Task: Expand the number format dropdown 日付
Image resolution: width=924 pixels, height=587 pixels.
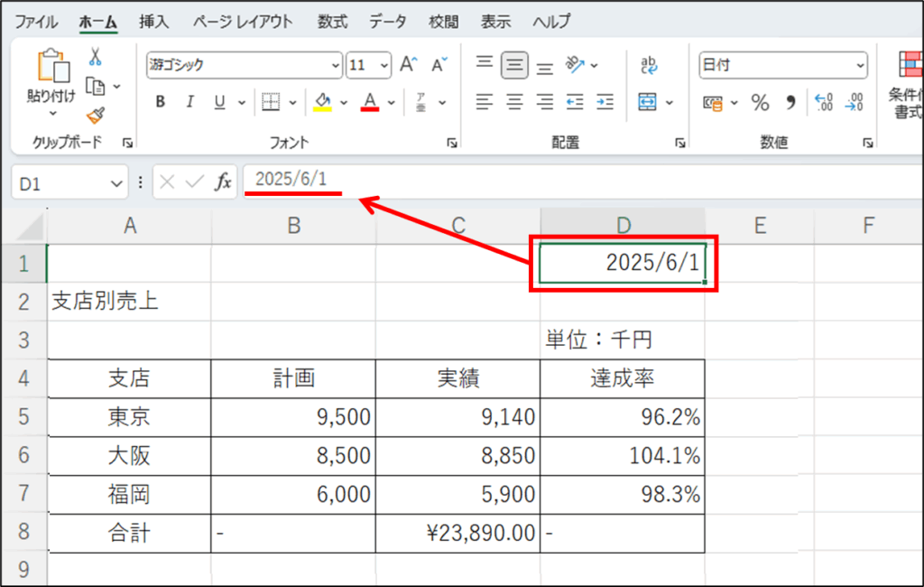Action: (860, 65)
